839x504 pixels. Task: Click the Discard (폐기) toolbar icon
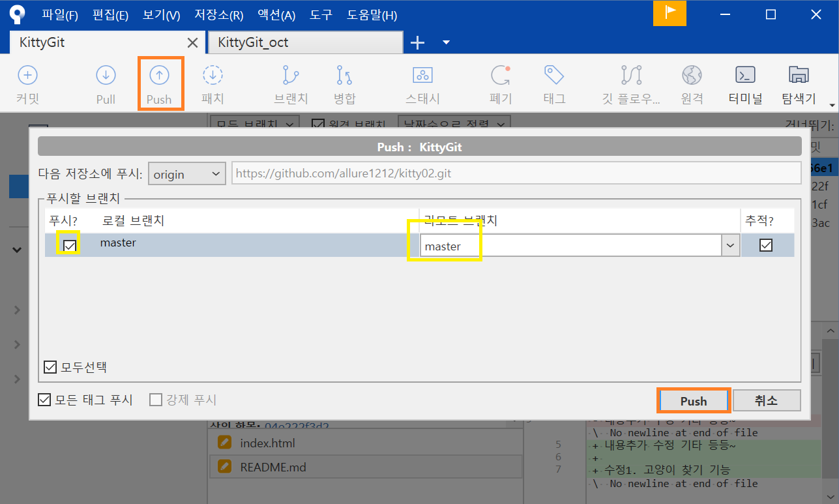pos(501,85)
